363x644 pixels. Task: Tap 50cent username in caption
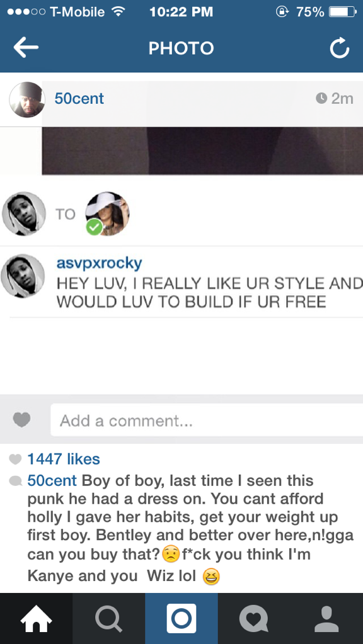pos(52,480)
